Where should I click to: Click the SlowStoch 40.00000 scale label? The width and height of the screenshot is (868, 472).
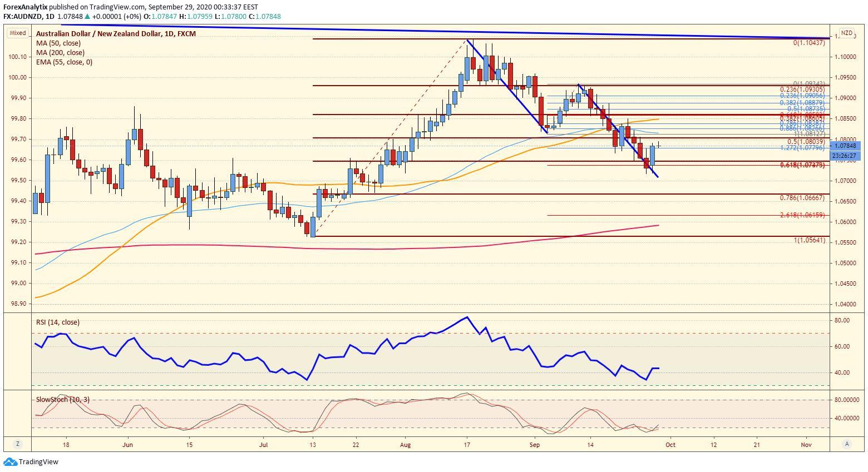(x=846, y=418)
